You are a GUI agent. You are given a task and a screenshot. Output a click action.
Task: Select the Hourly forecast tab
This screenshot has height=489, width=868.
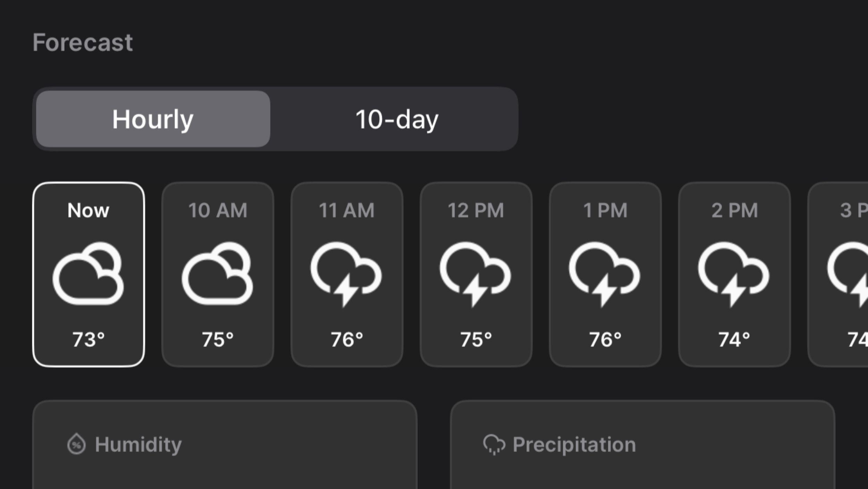pos(153,119)
